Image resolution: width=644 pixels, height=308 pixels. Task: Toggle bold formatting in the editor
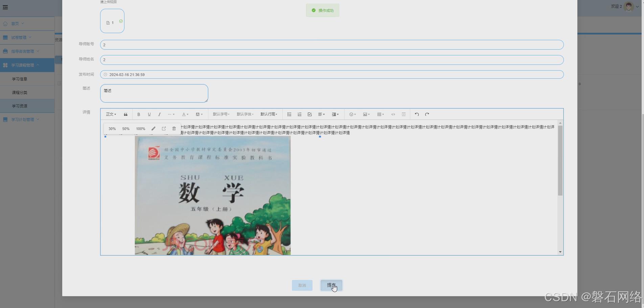(139, 114)
